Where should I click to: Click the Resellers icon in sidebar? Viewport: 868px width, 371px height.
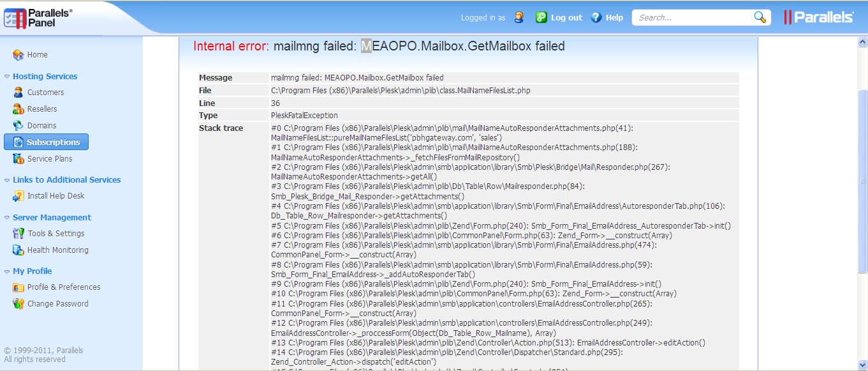click(18, 109)
